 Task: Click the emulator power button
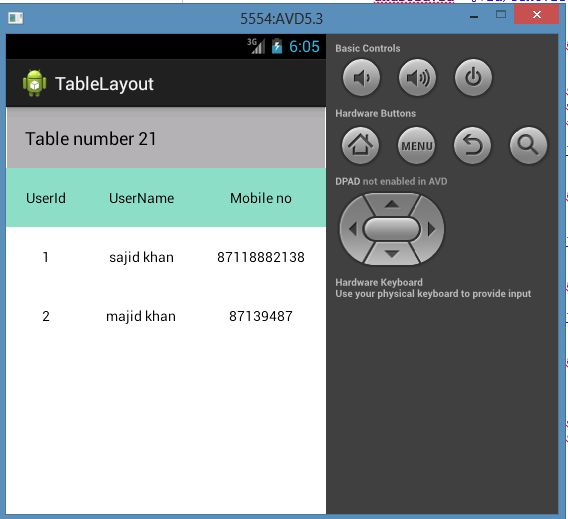473,78
